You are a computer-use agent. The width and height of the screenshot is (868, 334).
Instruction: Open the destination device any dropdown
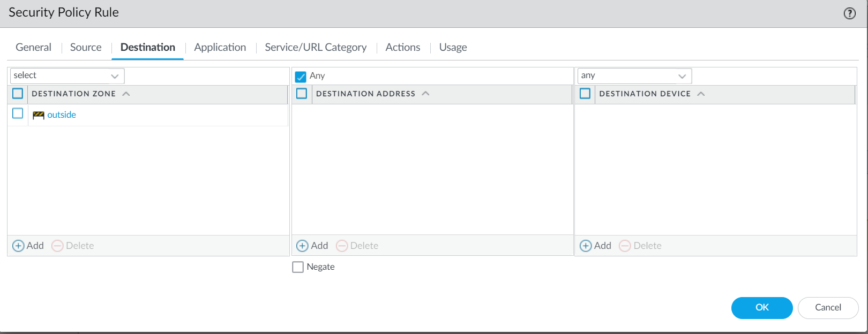[634, 76]
